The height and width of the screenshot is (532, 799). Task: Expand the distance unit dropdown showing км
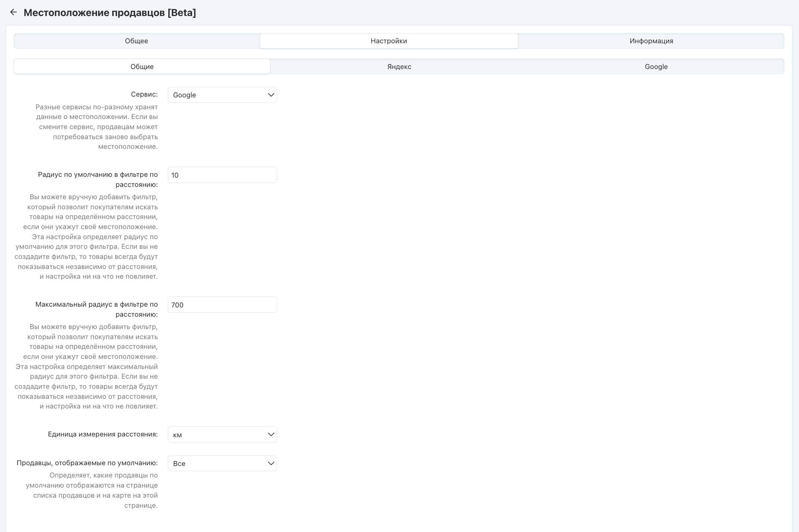(x=216, y=435)
